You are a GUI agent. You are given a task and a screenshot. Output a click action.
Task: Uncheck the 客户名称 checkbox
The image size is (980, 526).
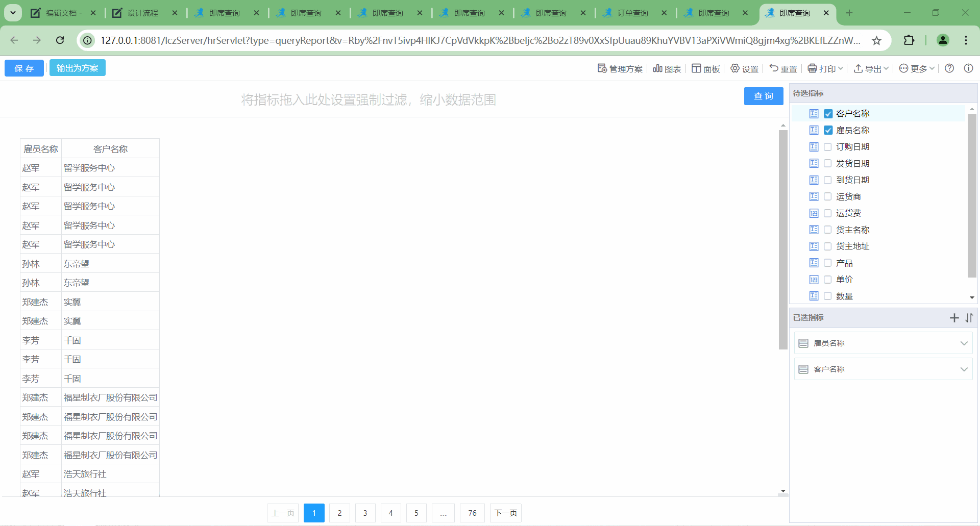point(828,114)
